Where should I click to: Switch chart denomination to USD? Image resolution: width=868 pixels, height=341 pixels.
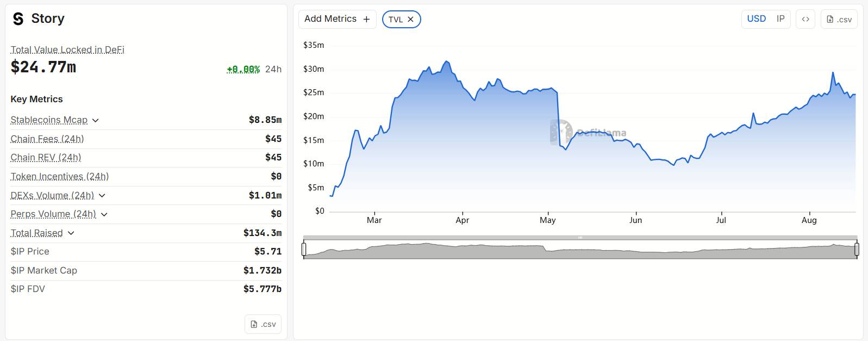(x=756, y=19)
